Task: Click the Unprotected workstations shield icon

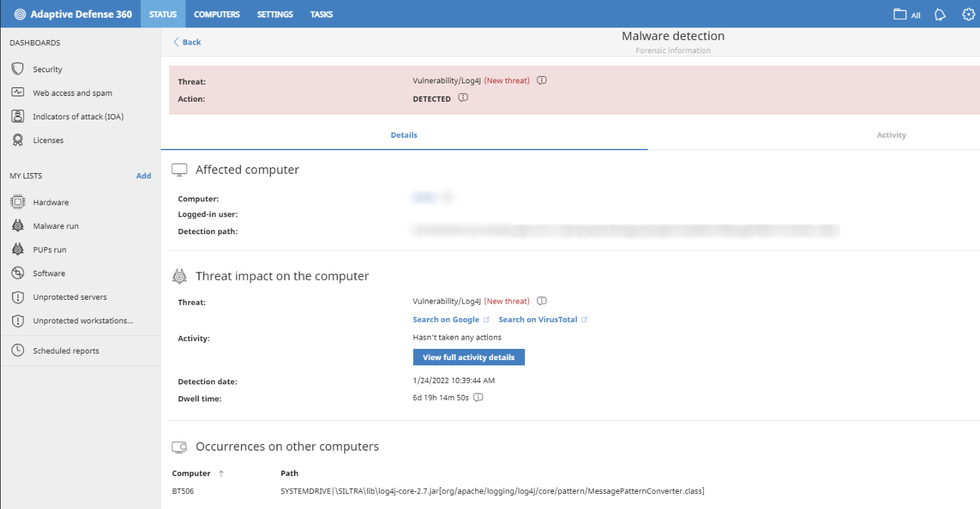Action: pyautogui.click(x=18, y=321)
